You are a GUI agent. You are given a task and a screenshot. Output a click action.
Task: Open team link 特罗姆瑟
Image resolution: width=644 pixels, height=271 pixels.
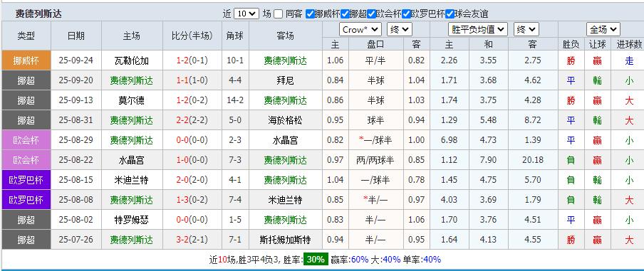[x=131, y=220]
